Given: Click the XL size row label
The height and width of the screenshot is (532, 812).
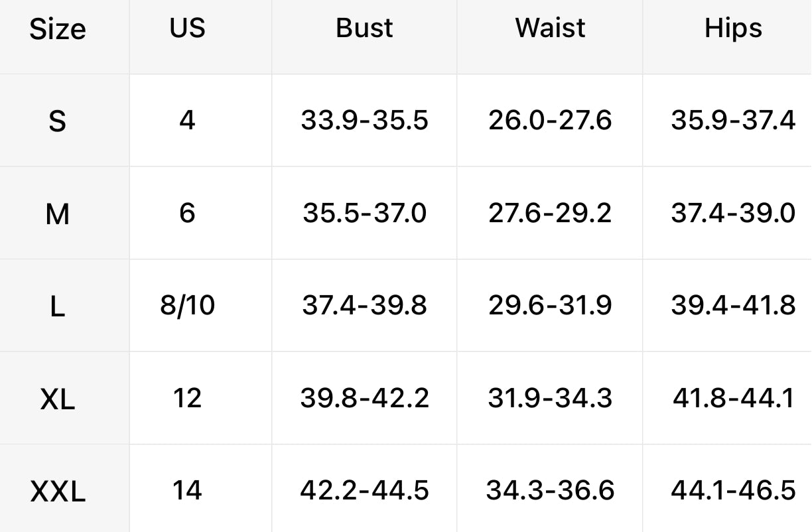Looking at the screenshot, I should pyautogui.click(x=58, y=399).
